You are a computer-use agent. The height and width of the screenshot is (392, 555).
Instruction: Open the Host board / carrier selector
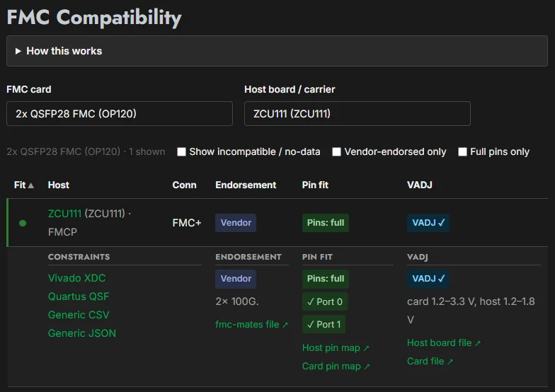coord(357,113)
